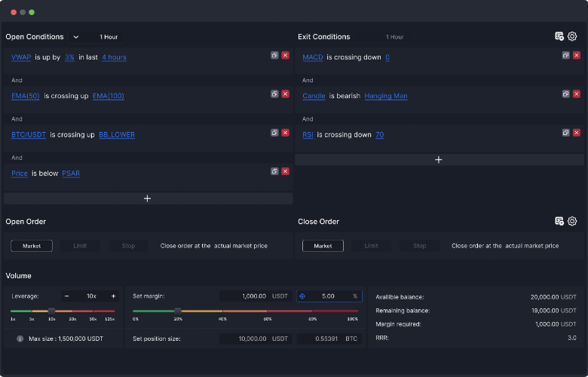The width and height of the screenshot is (588, 377).
Task: Increase leverage with the plus stepper
Action: pyautogui.click(x=113, y=296)
